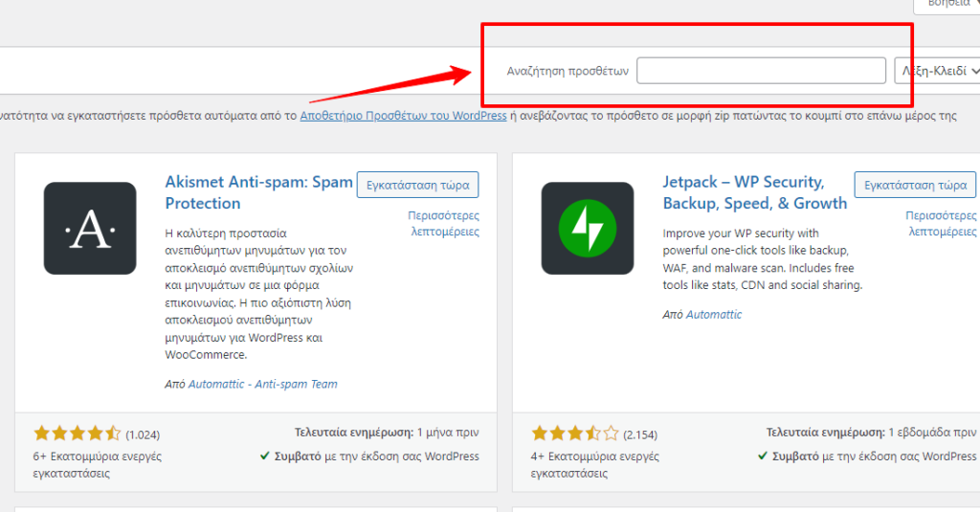Open the Αποθετήριο Προσθέτων του WordPress link
Image resolution: width=980 pixels, height=512 pixels.
[x=403, y=116]
